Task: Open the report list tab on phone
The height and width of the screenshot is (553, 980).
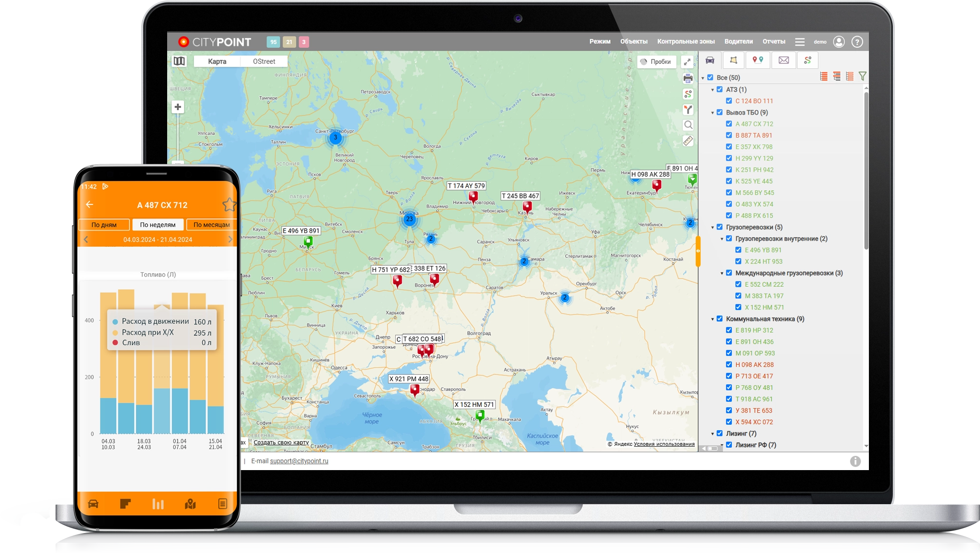Action: [x=223, y=504]
